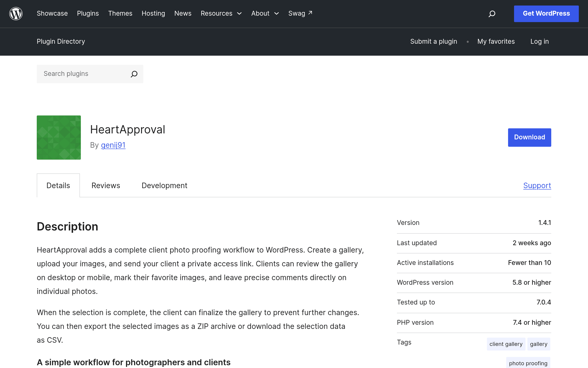
Task: Click the client gallery tag
Action: 506,344
